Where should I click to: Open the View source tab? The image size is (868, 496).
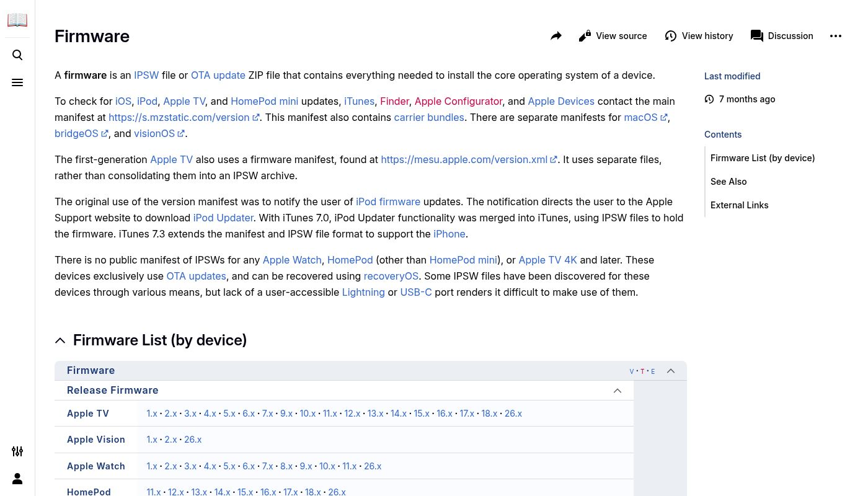(613, 36)
